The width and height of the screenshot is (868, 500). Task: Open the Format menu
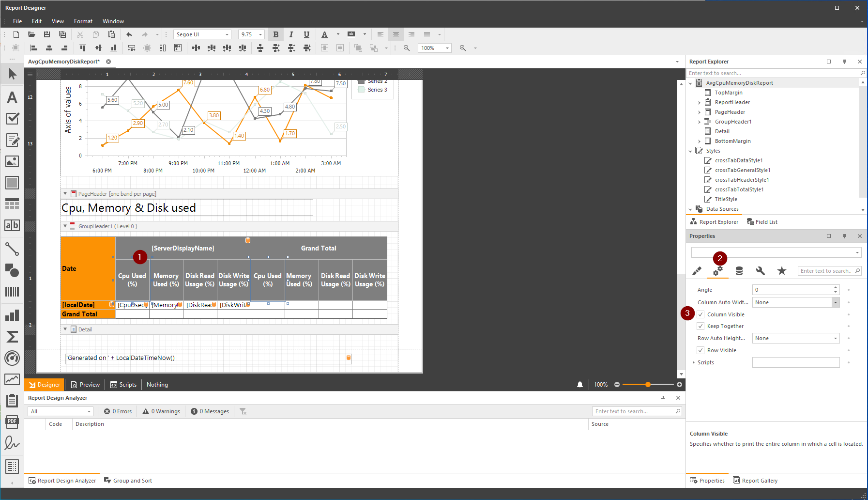click(x=83, y=21)
